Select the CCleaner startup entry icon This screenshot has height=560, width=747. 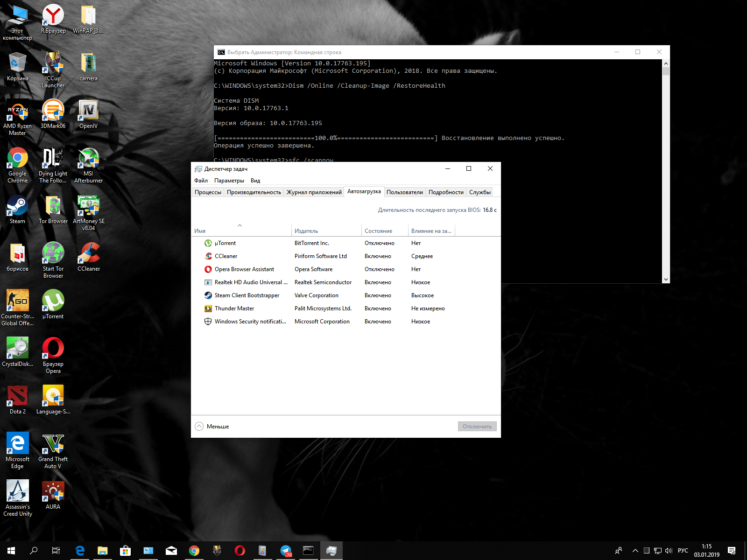tap(208, 256)
